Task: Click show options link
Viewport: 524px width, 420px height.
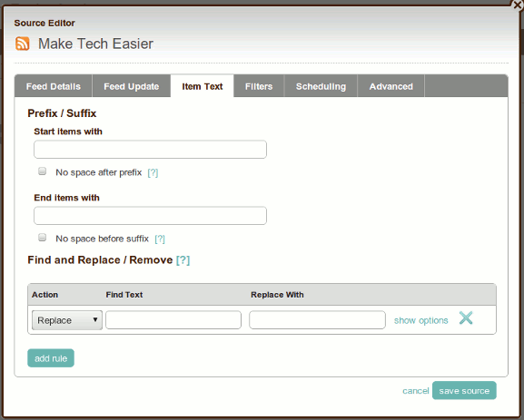Action: pyautogui.click(x=420, y=320)
